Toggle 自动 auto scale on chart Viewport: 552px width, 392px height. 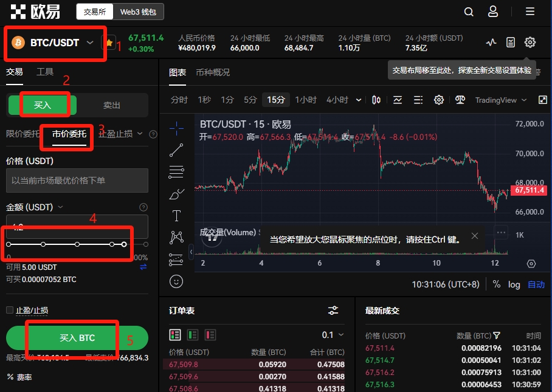(536, 284)
